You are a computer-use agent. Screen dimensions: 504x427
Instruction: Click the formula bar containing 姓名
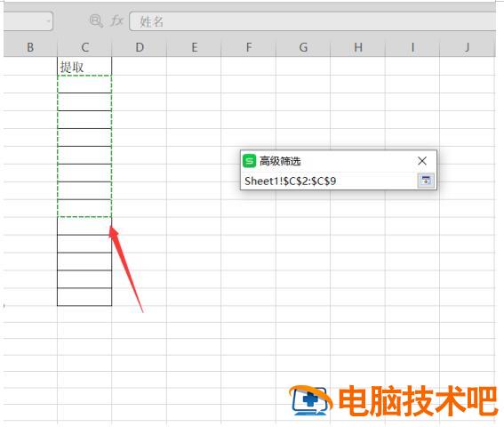(312, 22)
